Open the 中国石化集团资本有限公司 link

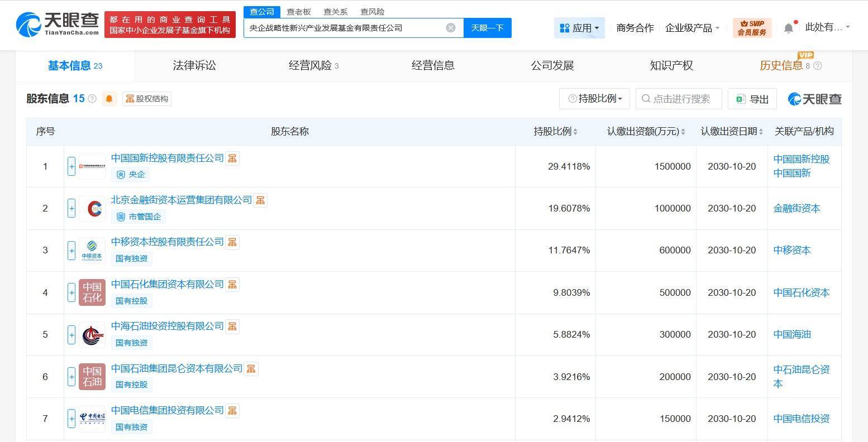click(x=167, y=284)
